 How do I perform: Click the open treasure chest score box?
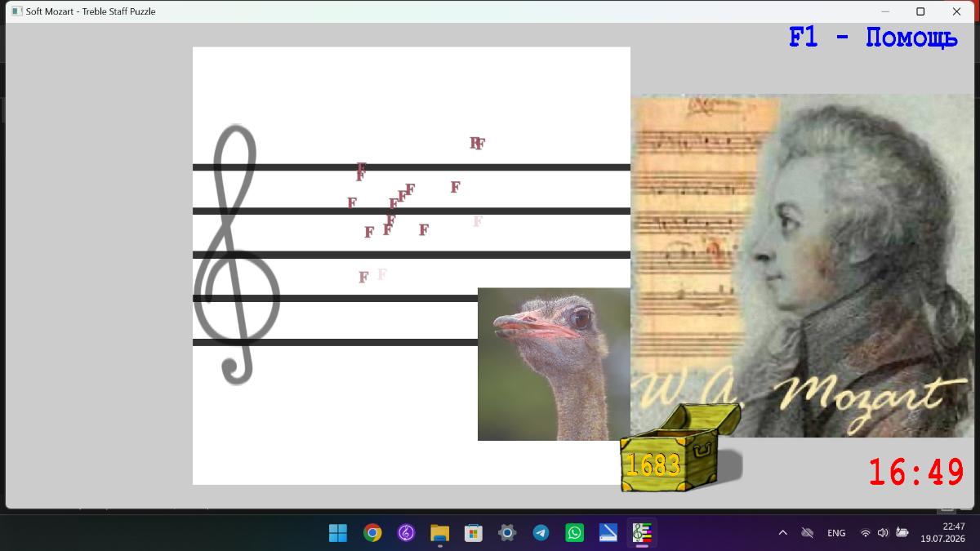click(x=679, y=447)
